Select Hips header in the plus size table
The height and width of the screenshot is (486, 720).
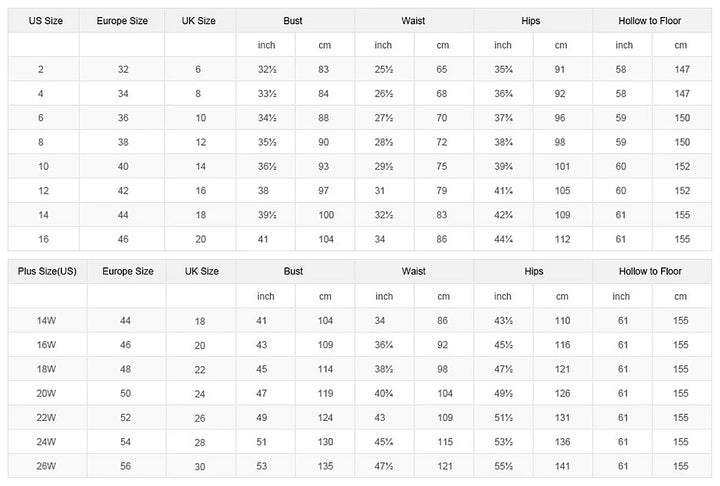531,271
